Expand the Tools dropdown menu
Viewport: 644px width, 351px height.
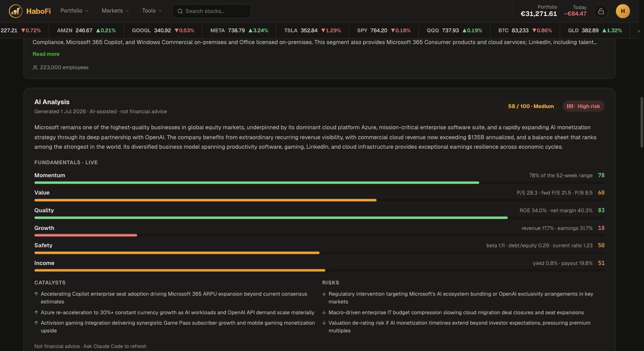tap(152, 11)
